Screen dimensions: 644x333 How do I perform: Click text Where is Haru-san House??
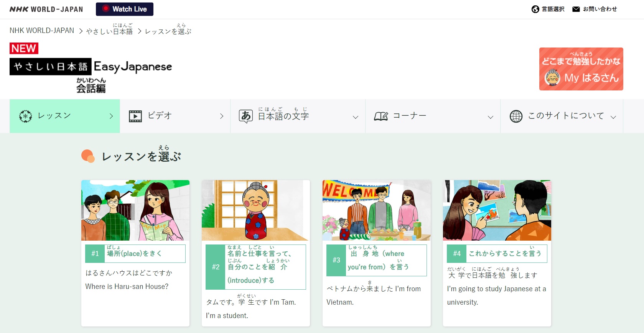(x=127, y=286)
